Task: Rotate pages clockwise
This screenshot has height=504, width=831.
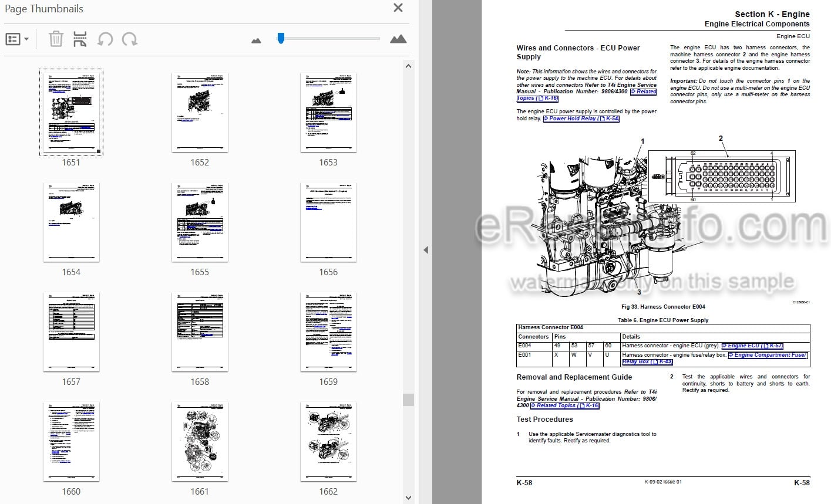Action: (129, 39)
